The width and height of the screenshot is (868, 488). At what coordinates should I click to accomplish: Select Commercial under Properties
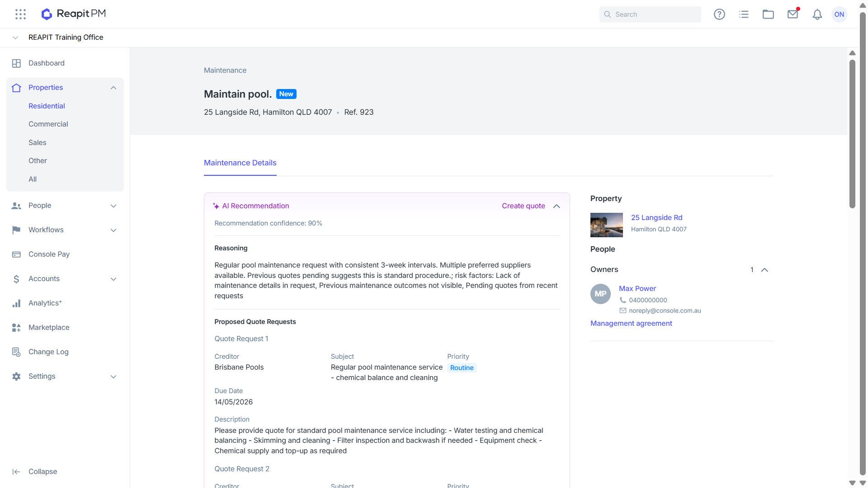(x=48, y=124)
